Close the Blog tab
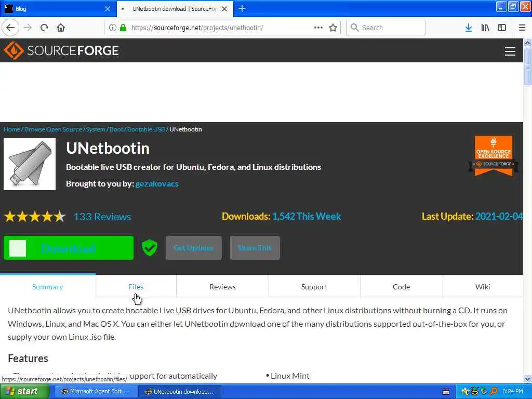The height and width of the screenshot is (399, 532). click(x=108, y=9)
